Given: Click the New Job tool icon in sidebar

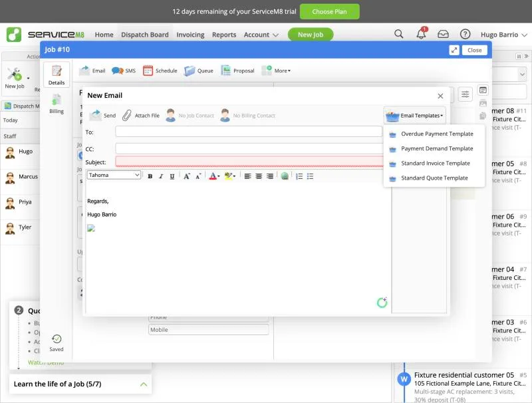Looking at the screenshot, I should coord(15,78).
